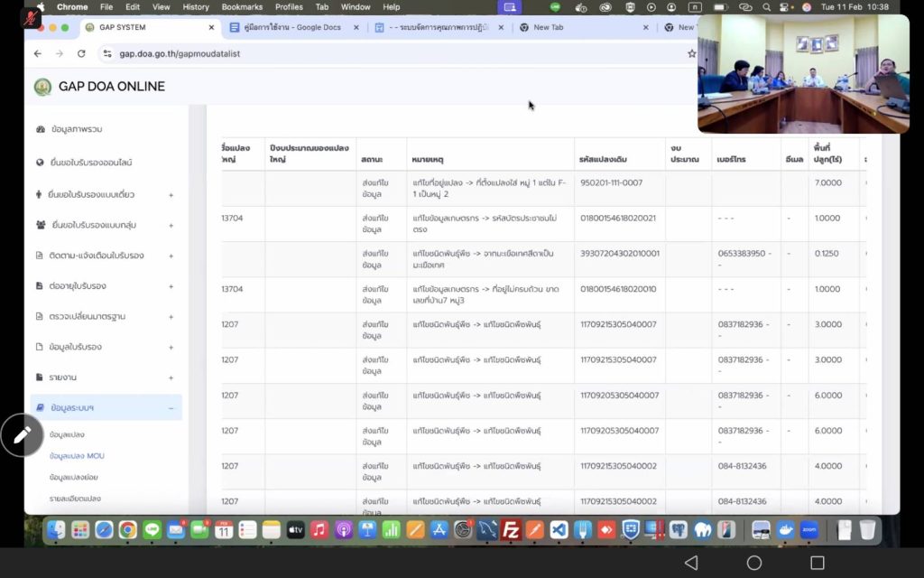Expand รายงาน menu plus

[x=171, y=378]
